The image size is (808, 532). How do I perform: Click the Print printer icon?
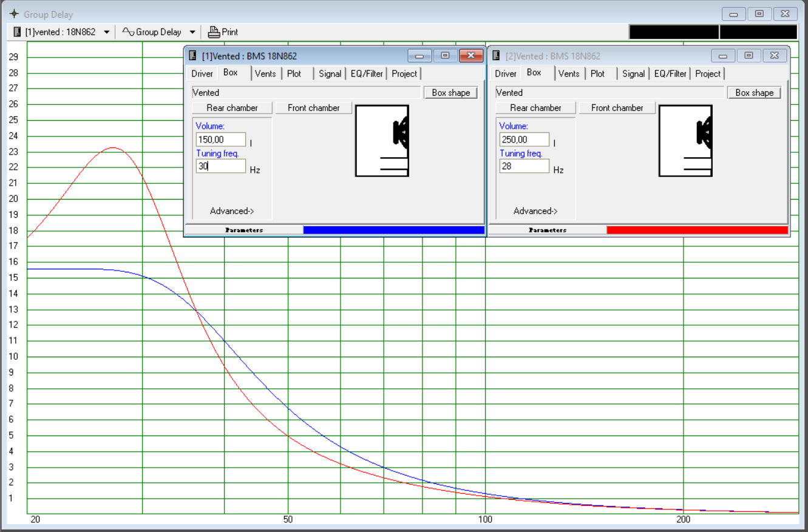214,32
